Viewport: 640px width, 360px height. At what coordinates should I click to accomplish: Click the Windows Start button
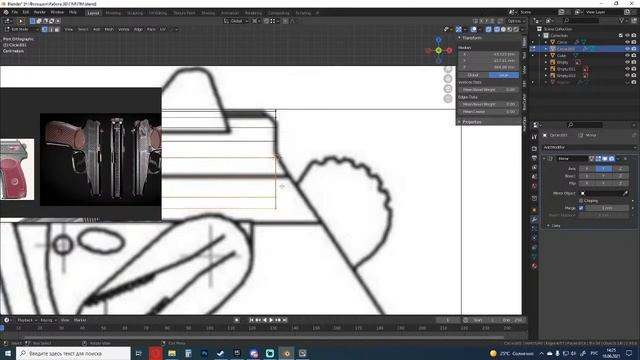[7, 353]
